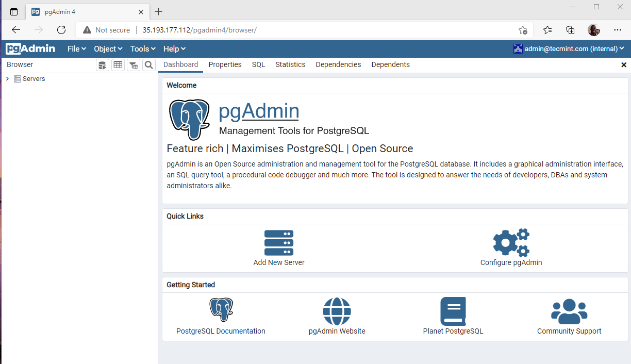
Task: Click the 'Feature rich | Maximises PostgreSQL' tagline
Action: [290, 148]
